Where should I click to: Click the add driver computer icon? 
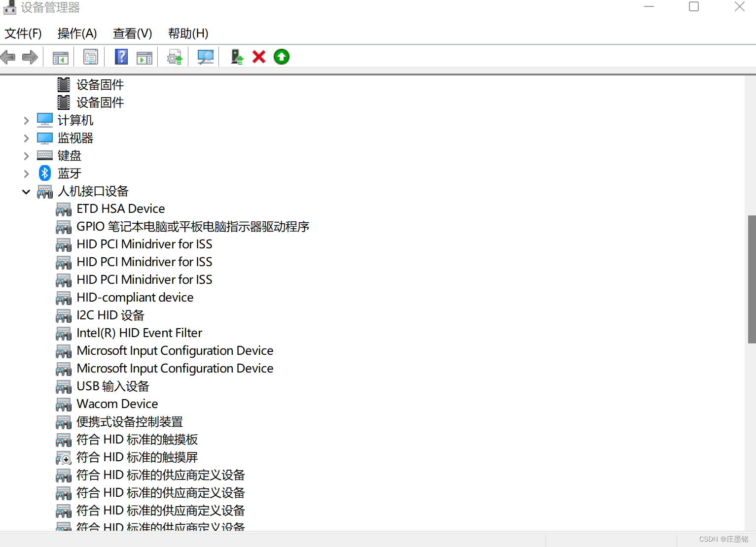tap(237, 57)
